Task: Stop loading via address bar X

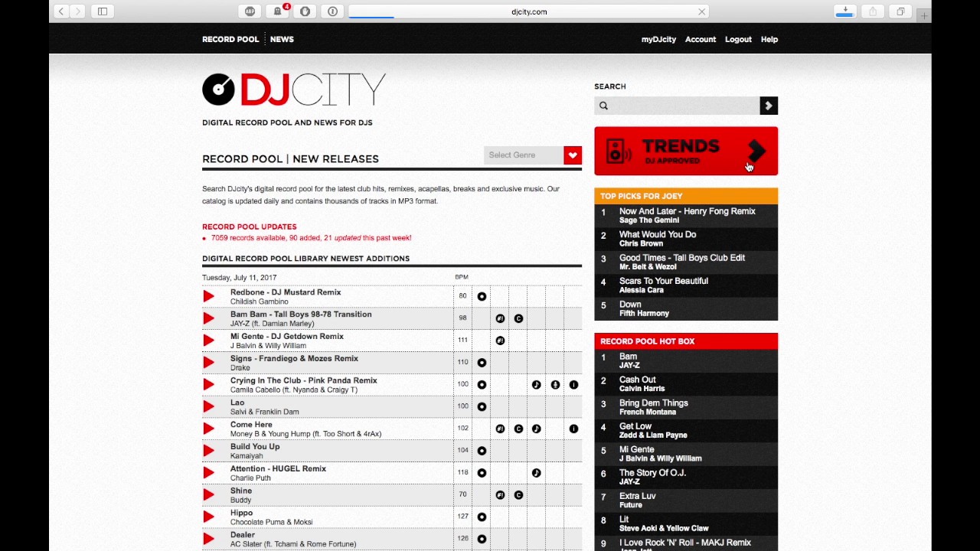Action: pyautogui.click(x=701, y=11)
